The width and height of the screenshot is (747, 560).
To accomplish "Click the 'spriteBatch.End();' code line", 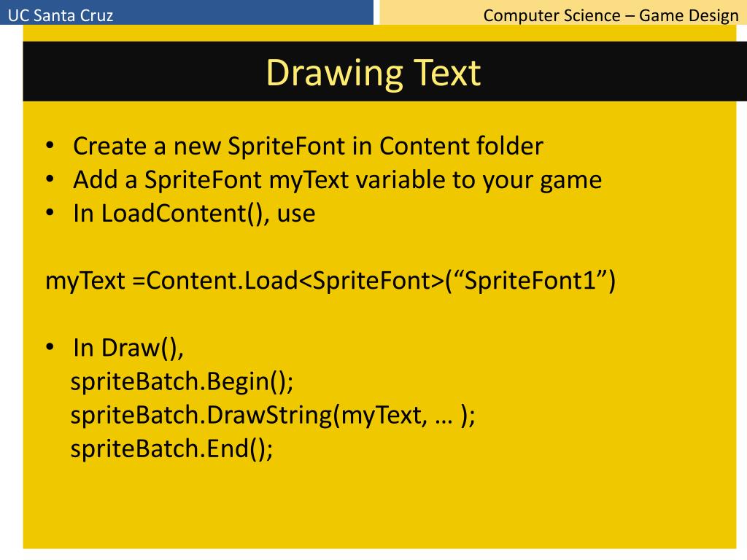I will (171, 448).
